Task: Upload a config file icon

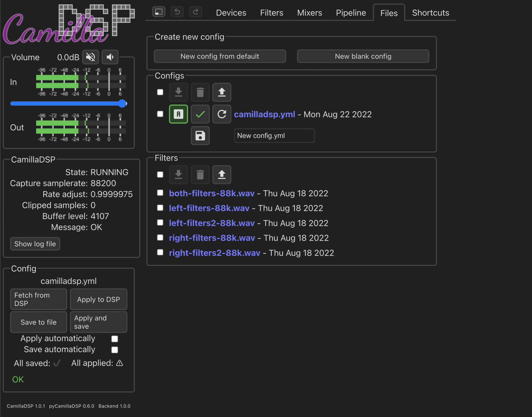Action: [x=222, y=92]
